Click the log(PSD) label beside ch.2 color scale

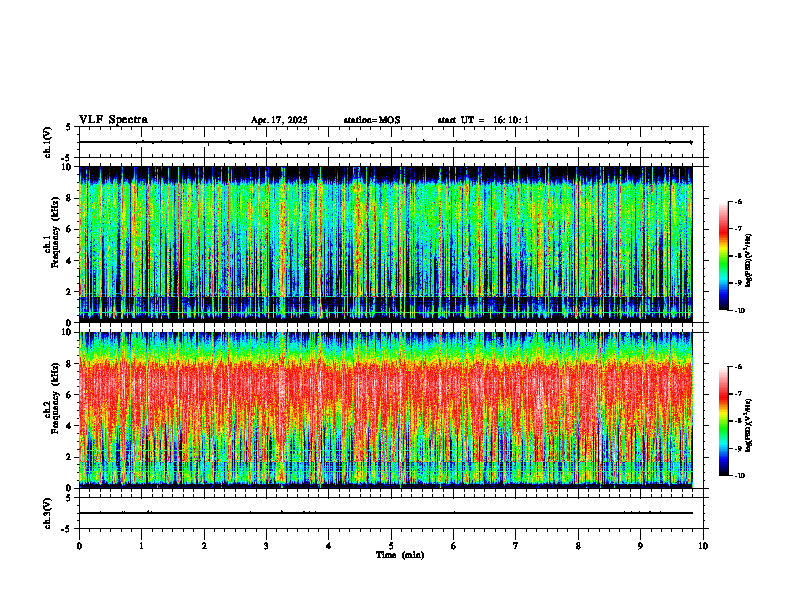pyautogui.click(x=750, y=425)
